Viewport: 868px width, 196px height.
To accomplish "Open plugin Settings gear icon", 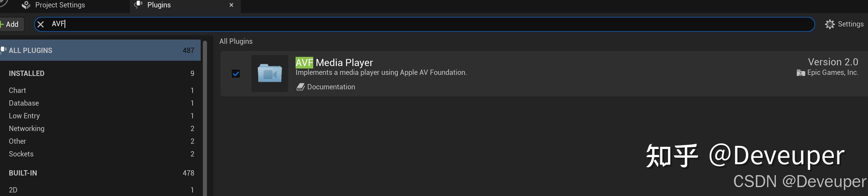I will point(830,24).
